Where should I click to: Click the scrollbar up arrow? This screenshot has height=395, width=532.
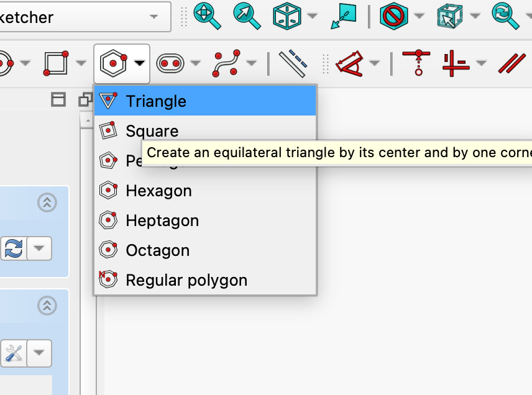tap(88, 120)
